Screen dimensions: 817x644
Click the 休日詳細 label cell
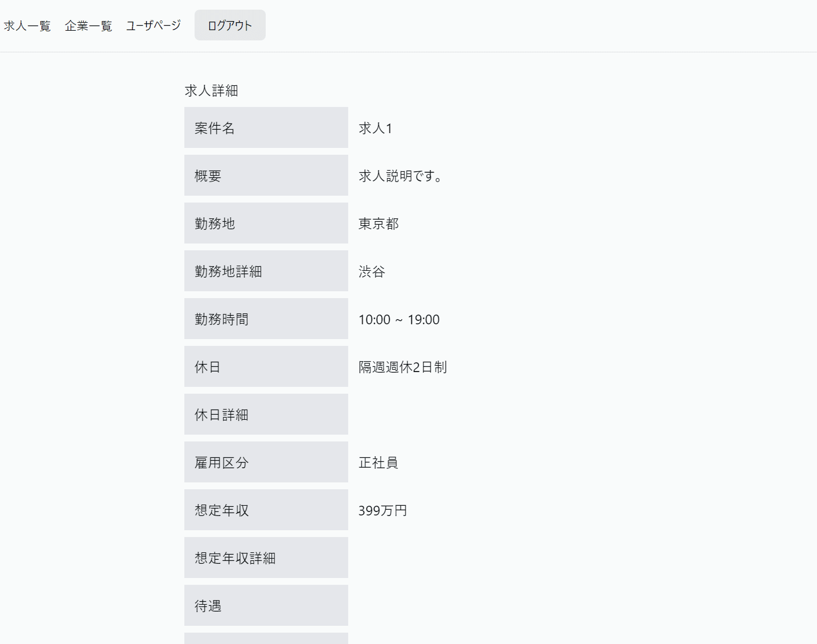click(x=266, y=415)
